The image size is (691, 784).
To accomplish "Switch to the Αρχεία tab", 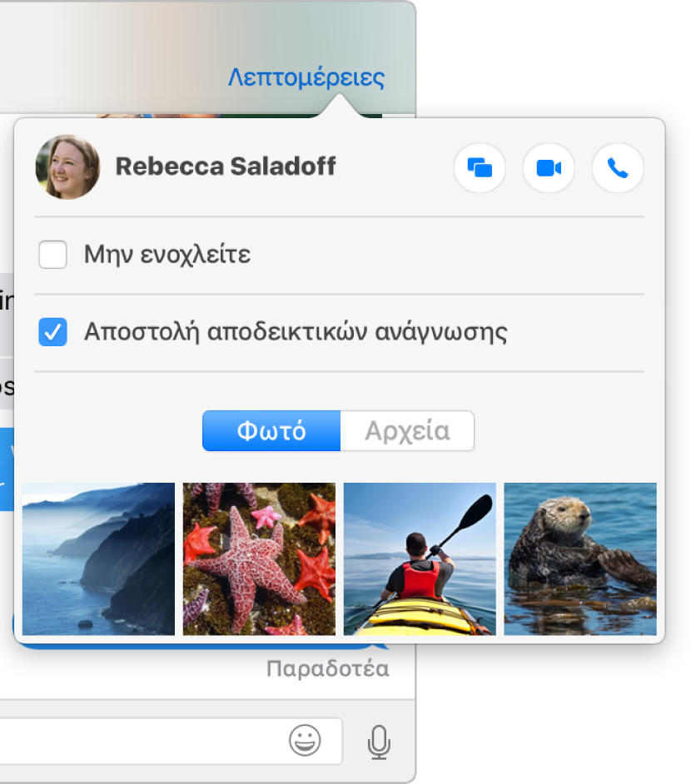I will [407, 431].
